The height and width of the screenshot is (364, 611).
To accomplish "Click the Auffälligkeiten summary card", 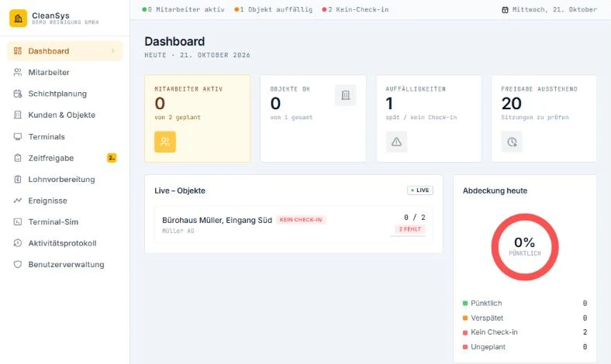I will tap(429, 118).
